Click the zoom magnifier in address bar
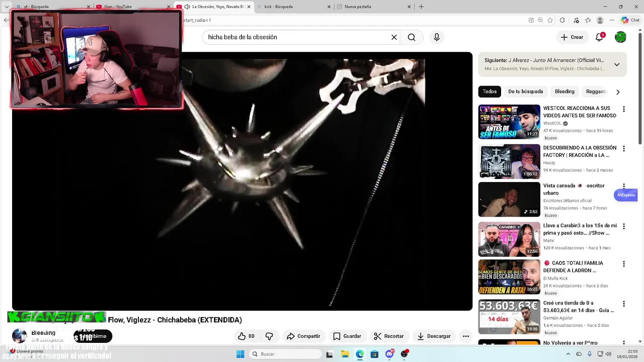 540,20
